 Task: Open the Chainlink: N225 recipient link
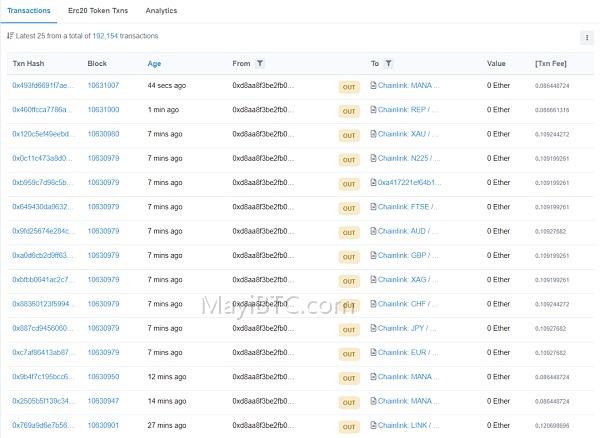409,158
